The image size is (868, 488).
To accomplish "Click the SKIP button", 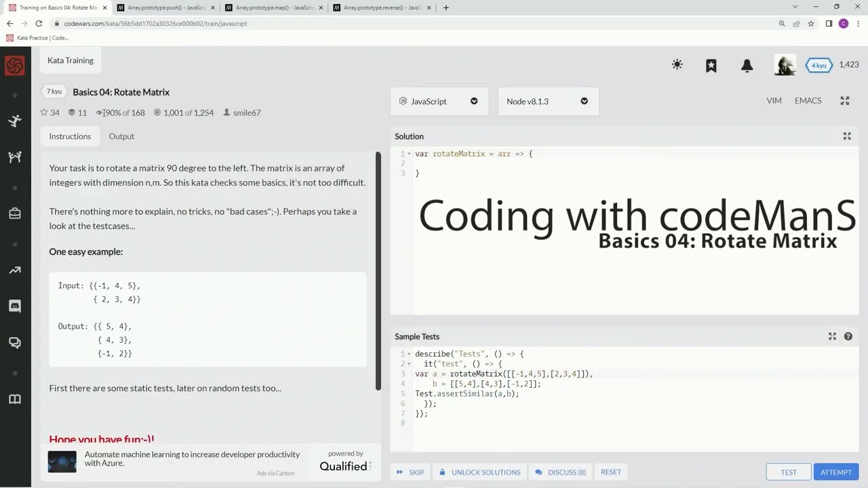I will 410,472.
